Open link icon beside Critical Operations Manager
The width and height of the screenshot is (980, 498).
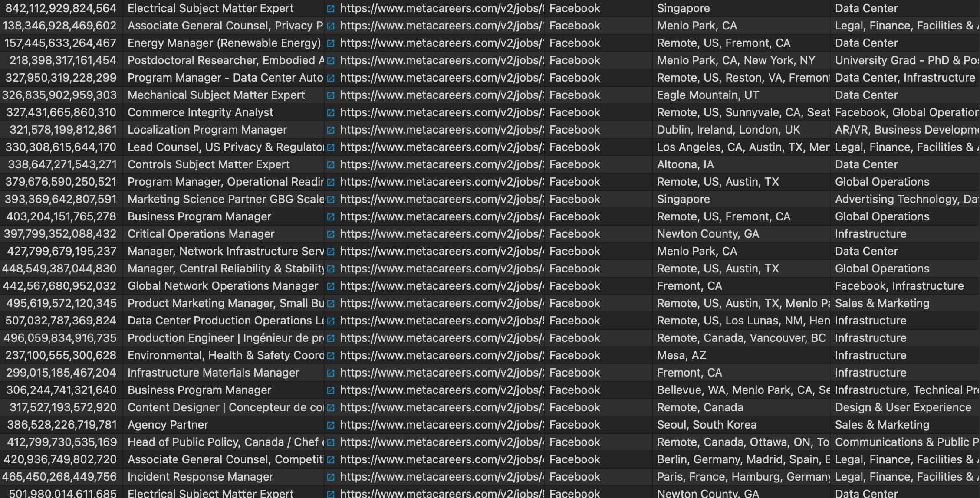pos(331,234)
